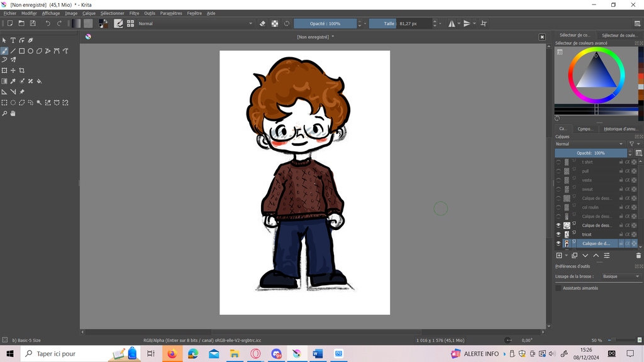The width and height of the screenshot is (644, 362).
Task: Select the Crop tool
Action: pos(21,70)
